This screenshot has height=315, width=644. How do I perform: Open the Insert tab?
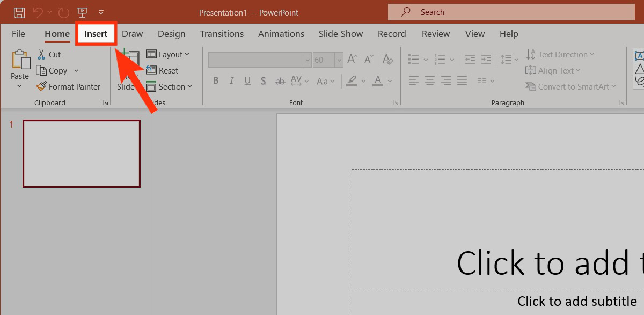pos(96,34)
